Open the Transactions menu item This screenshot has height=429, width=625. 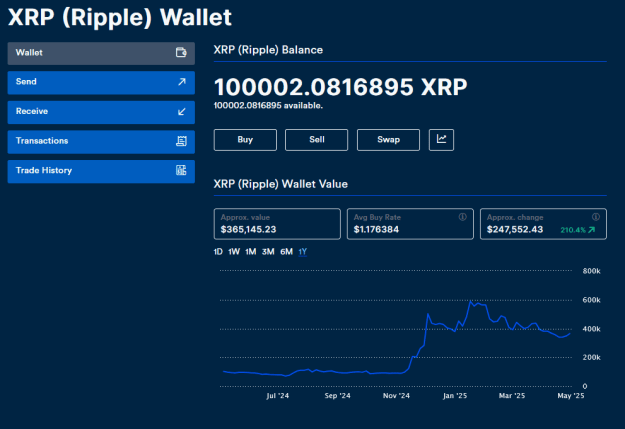tap(101, 142)
